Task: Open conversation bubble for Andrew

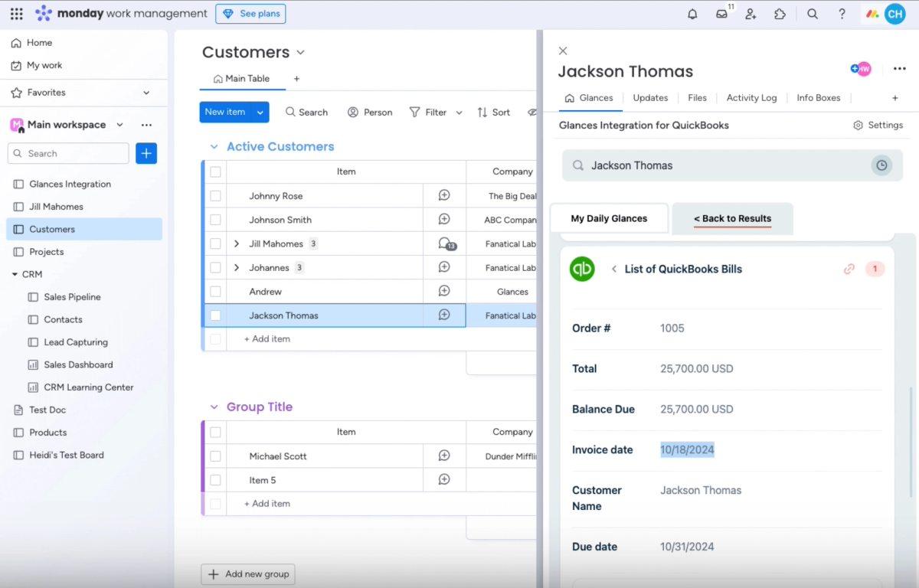Action: (x=444, y=291)
